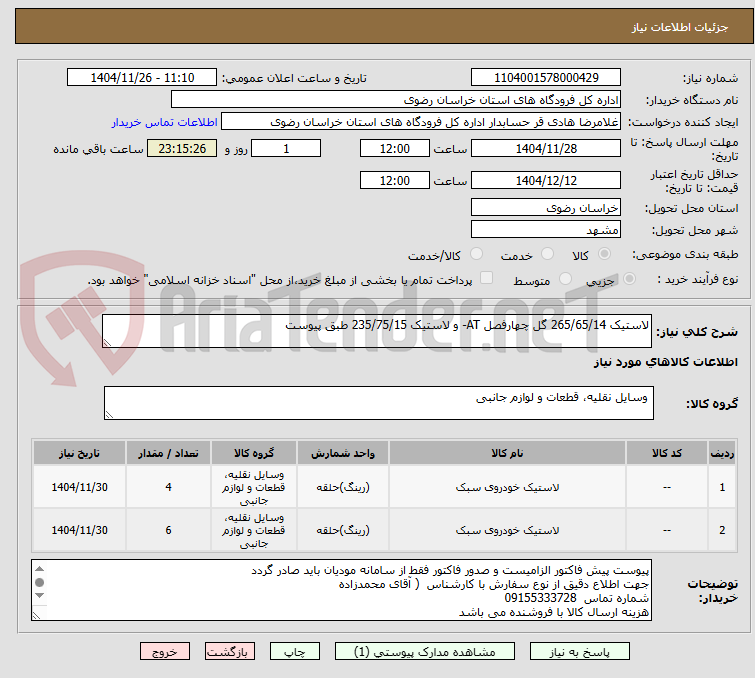Click row number 2 cell
This screenshot has width=755, height=678.
click(722, 530)
